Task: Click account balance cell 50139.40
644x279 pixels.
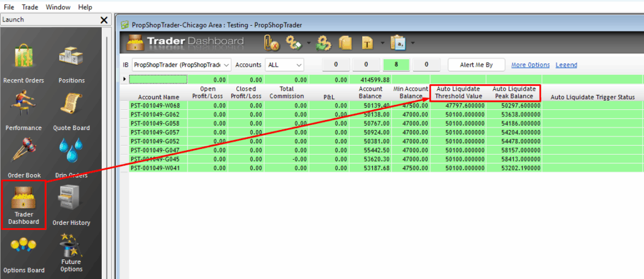Action: coord(371,105)
